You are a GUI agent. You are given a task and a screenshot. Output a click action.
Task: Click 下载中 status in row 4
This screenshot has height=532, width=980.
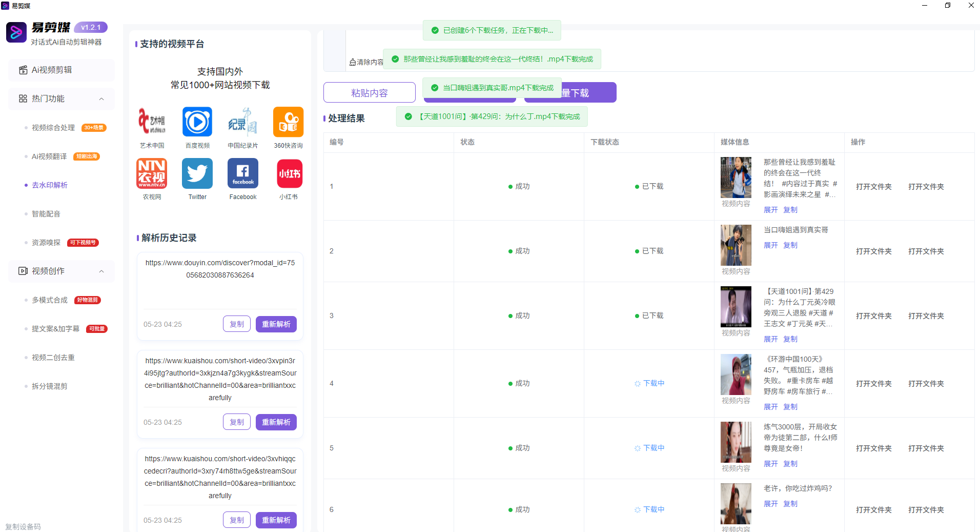tap(649, 383)
